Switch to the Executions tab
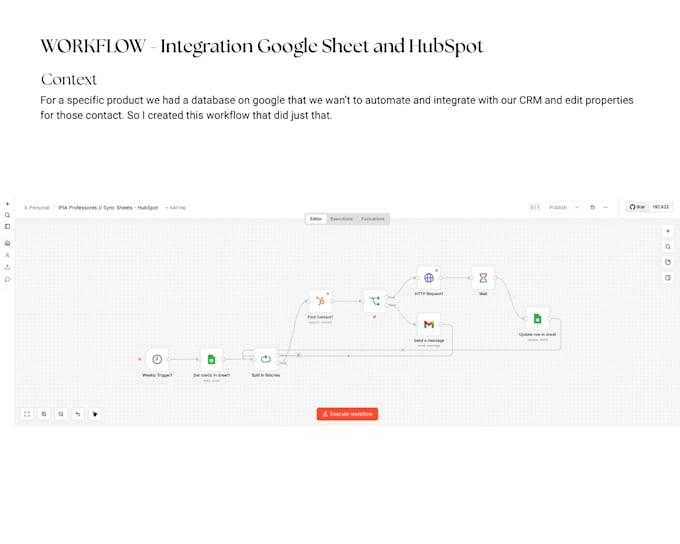This screenshot has height=544, width=680. pos(341,219)
